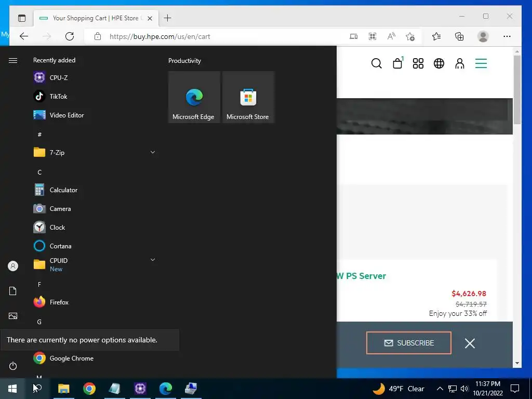
Task: Open Pictures from Start sidebar
Action: point(13,316)
